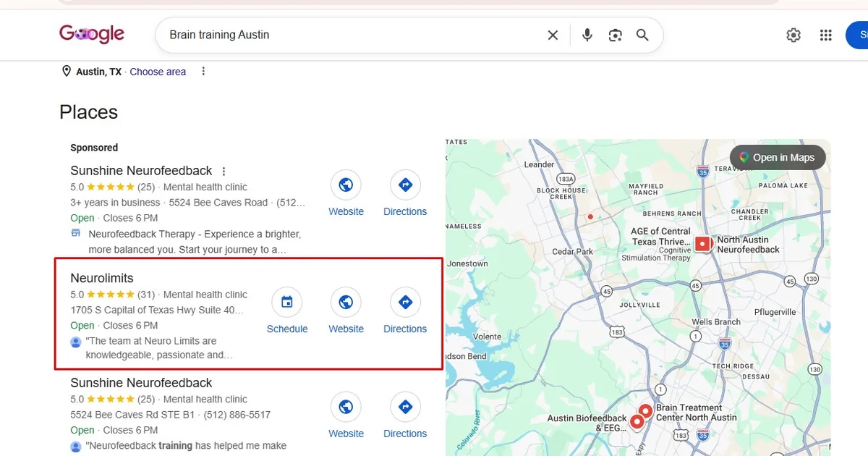
Task: Open the Google apps grid icon
Action: (826, 35)
